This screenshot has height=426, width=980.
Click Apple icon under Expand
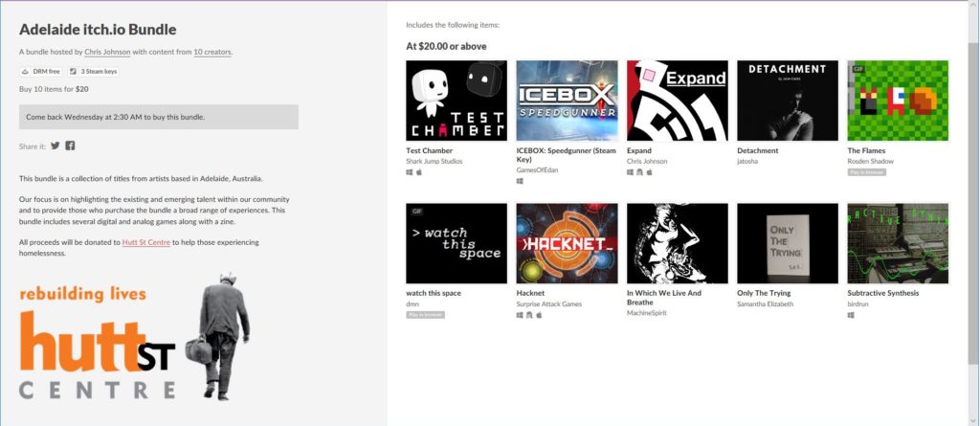tap(650, 172)
